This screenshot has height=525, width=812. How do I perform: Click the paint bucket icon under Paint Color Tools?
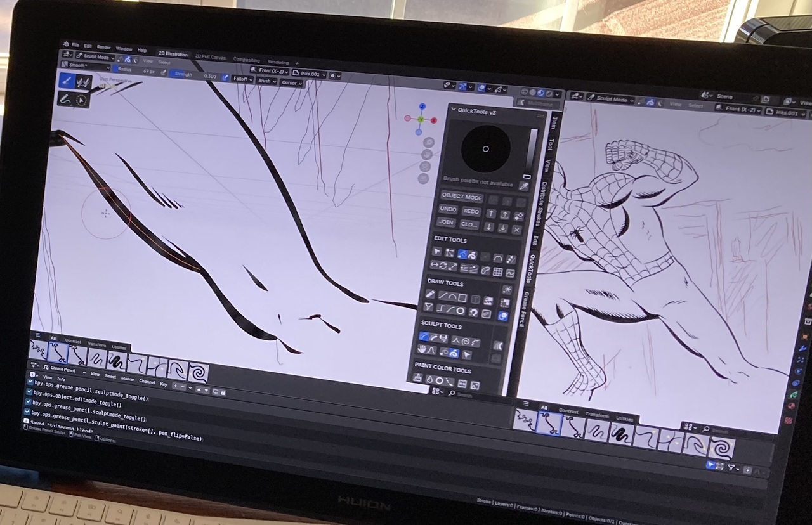tap(417, 379)
